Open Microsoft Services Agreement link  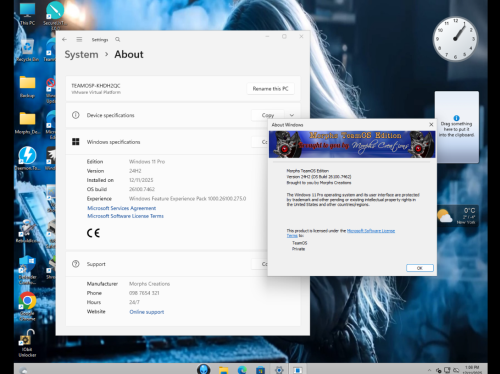pyautogui.click(x=121, y=208)
